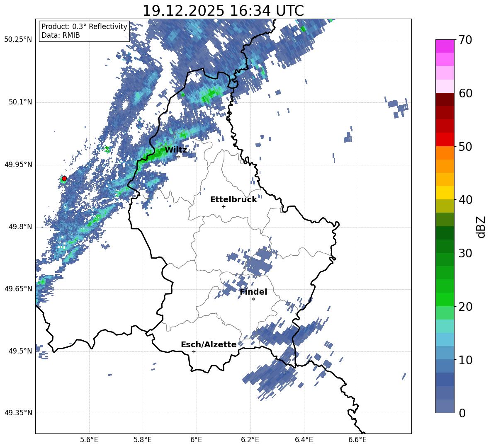Screen dimensions: 491x448
Task: Pick the slate blue bottom colorbar swatch
Action: point(445,406)
